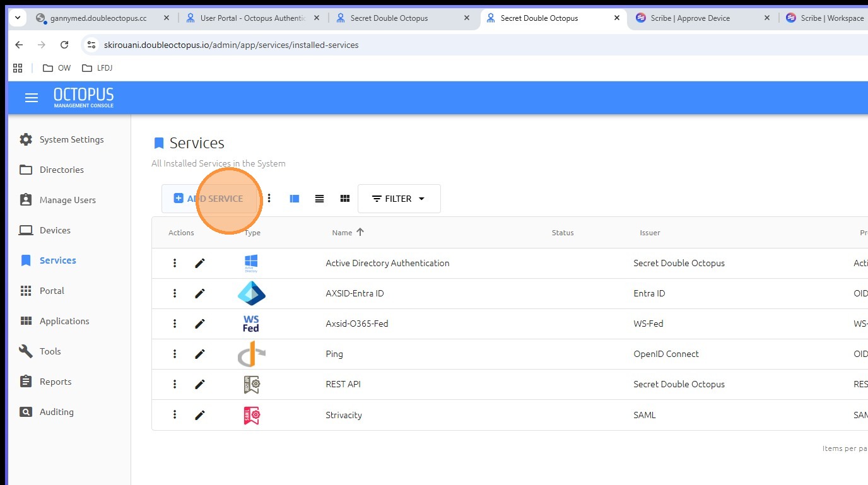868x485 pixels.
Task: Click the Axsid-O365-Fed service name
Action: 357,324
